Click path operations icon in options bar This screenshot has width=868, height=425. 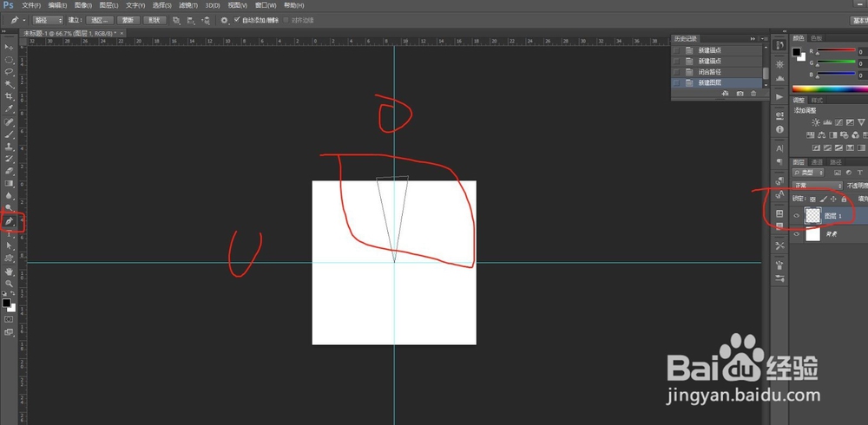[x=176, y=20]
